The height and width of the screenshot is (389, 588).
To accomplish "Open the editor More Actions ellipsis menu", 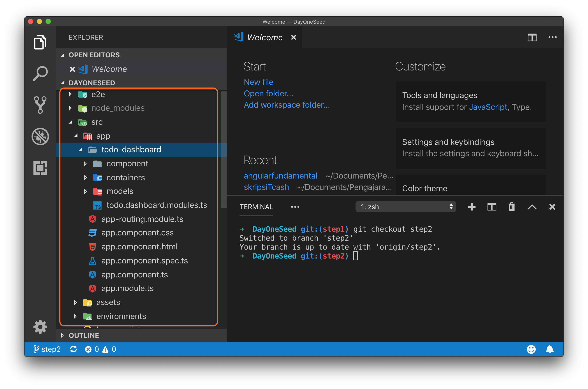I will pyautogui.click(x=552, y=37).
